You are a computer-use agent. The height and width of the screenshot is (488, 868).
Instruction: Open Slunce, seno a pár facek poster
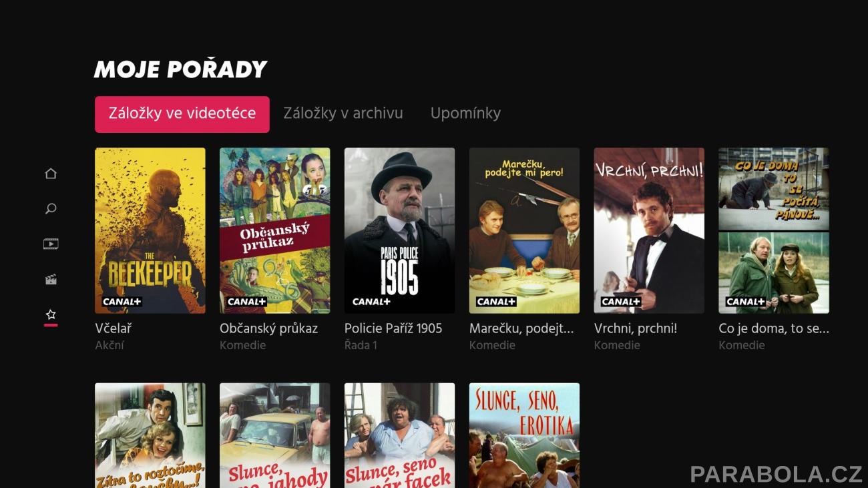(x=399, y=435)
